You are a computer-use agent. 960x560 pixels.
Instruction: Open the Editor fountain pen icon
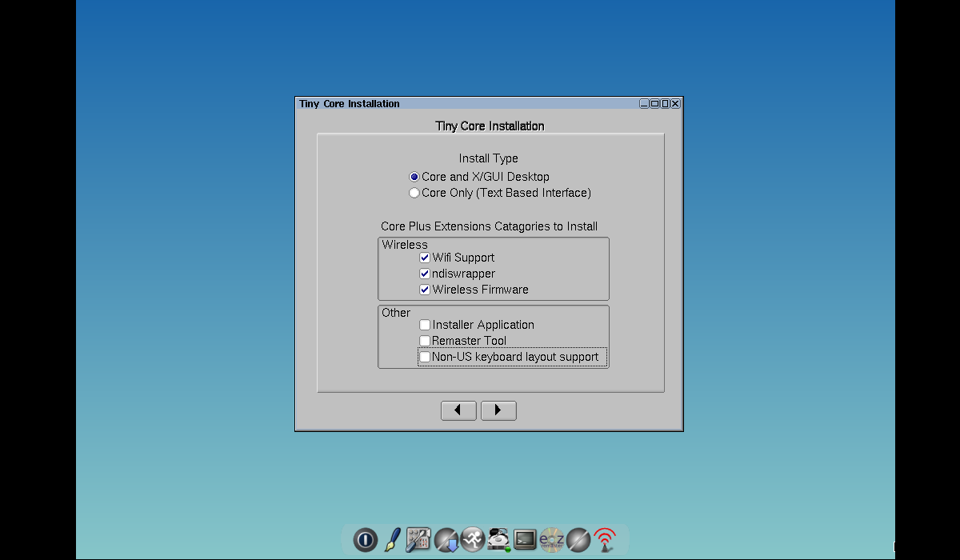tap(392, 540)
